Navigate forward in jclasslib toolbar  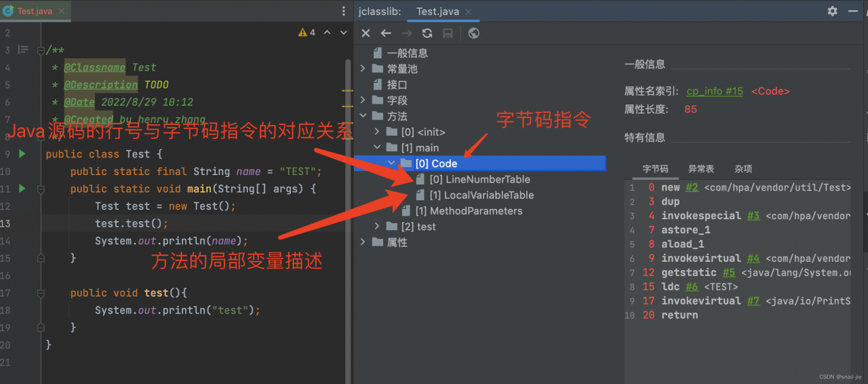click(406, 33)
